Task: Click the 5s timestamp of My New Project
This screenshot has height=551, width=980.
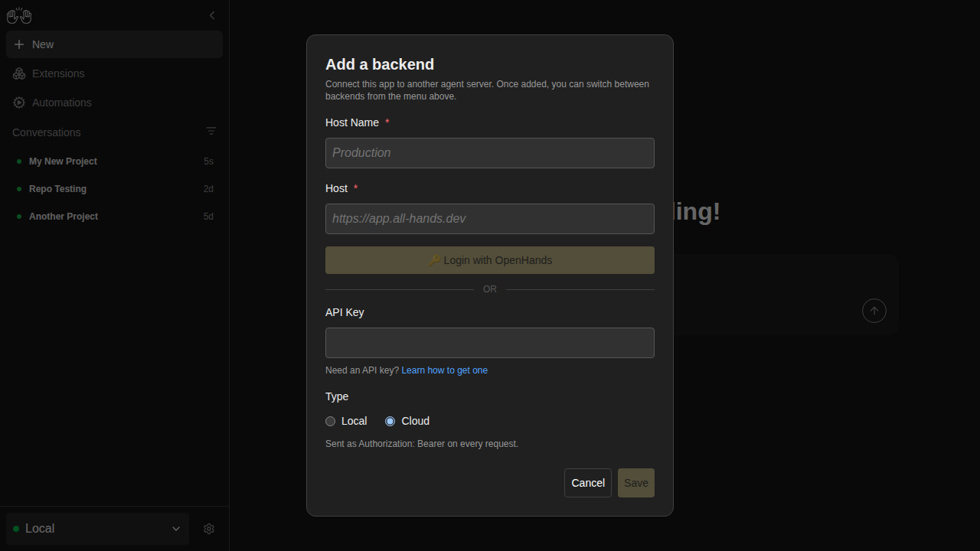Action: 208,161
